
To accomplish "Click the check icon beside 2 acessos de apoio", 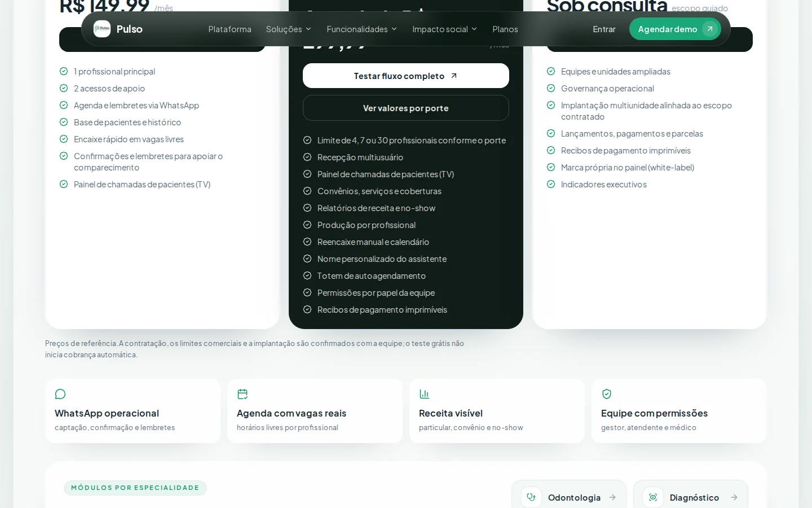I will click(64, 88).
